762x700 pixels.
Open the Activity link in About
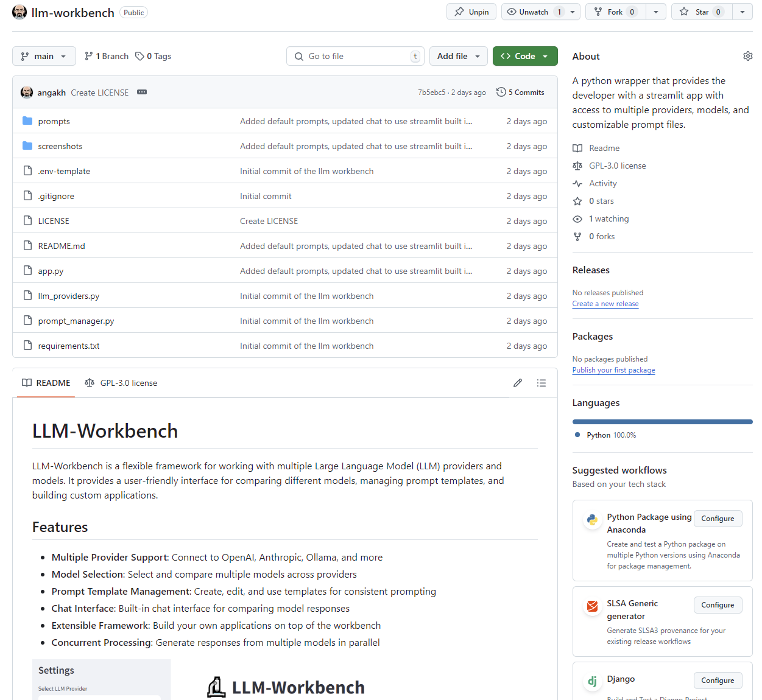[x=595, y=183]
